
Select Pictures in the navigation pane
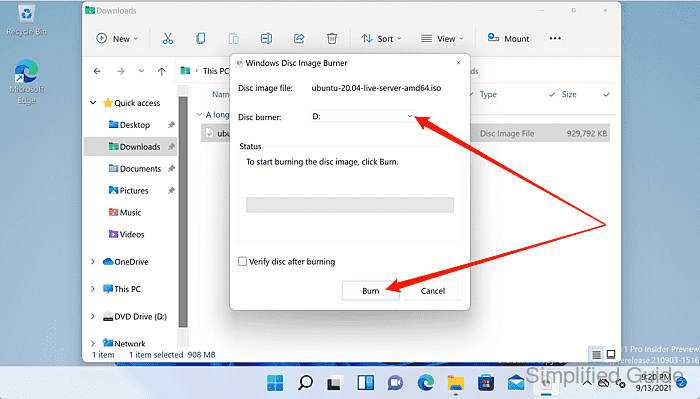(x=129, y=191)
